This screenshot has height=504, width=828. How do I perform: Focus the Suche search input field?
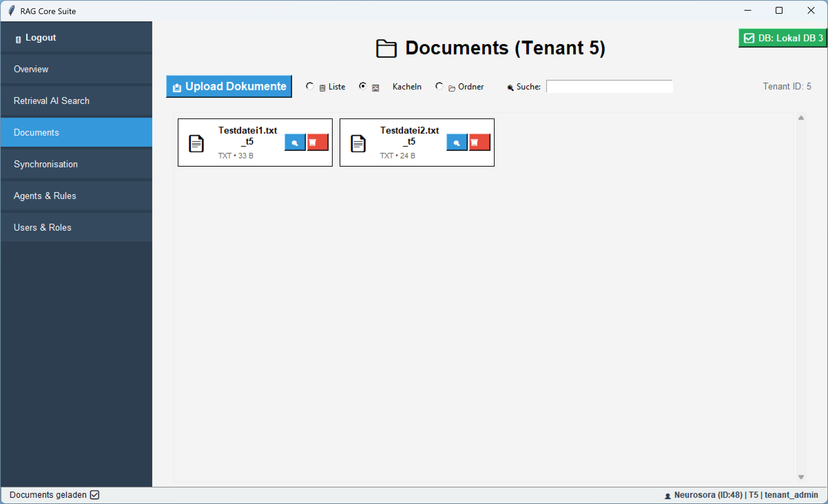pyautogui.click(x=609, y=86)
